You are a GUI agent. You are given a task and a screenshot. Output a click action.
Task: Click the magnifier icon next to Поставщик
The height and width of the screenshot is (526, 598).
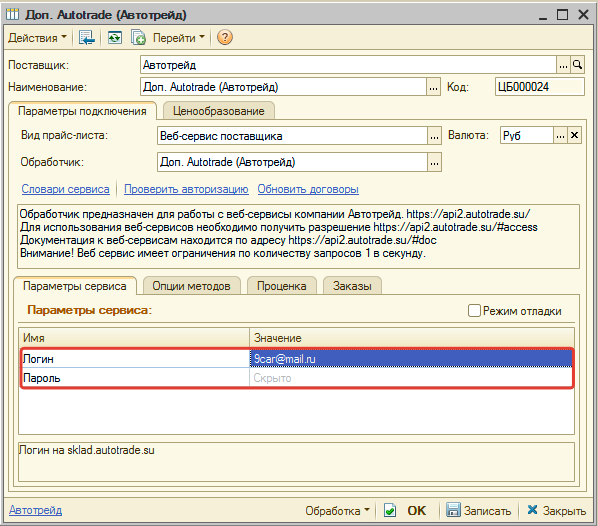tap(577, 65)
